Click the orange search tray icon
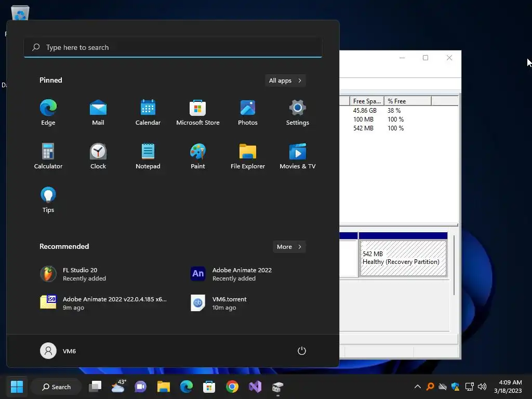The height and width of the screenshot is (399, 532). pyautogui.click(x=430, y=387)
